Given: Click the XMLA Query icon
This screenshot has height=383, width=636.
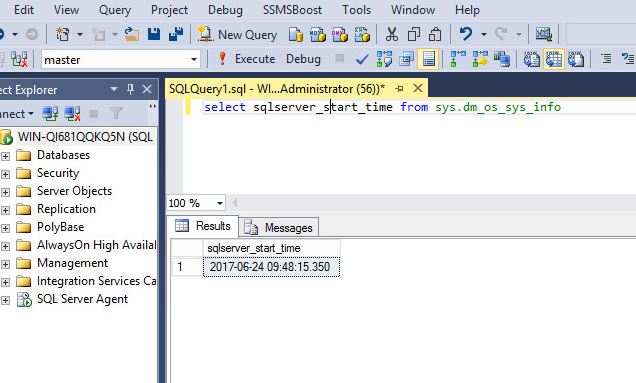Looking at the screenshot, I should tap(362, 35).
